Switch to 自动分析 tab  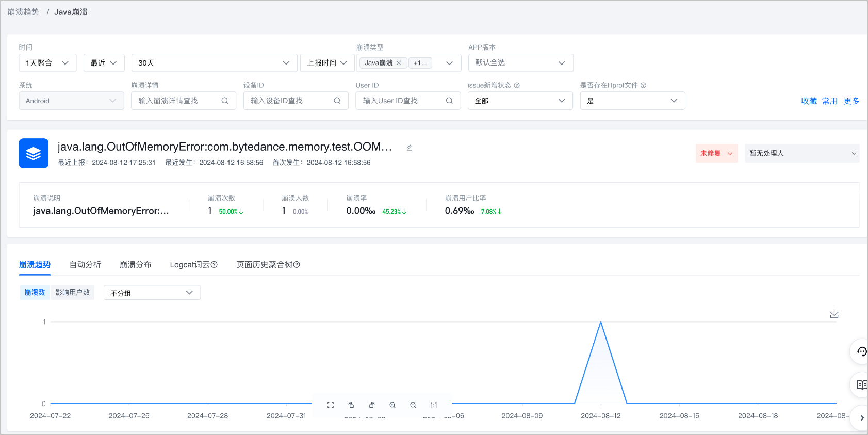click(85, 265)
